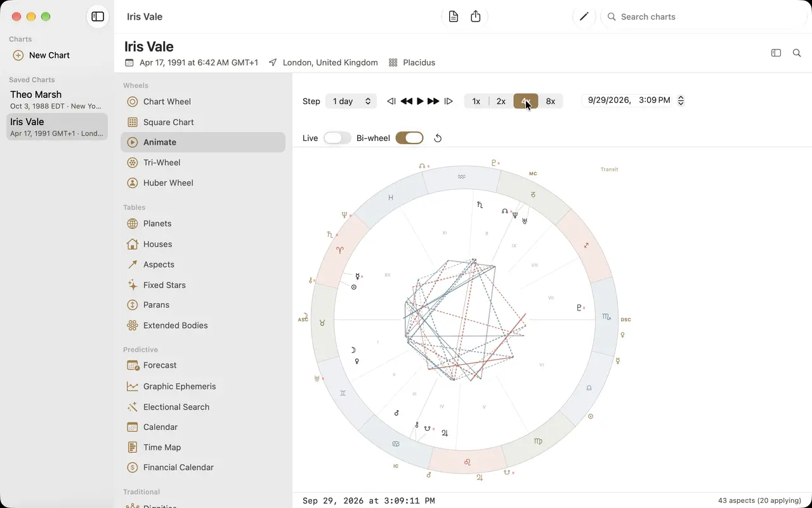Set animation speed to 2x
The image size is (812, 508).
(x=501, y=101)
